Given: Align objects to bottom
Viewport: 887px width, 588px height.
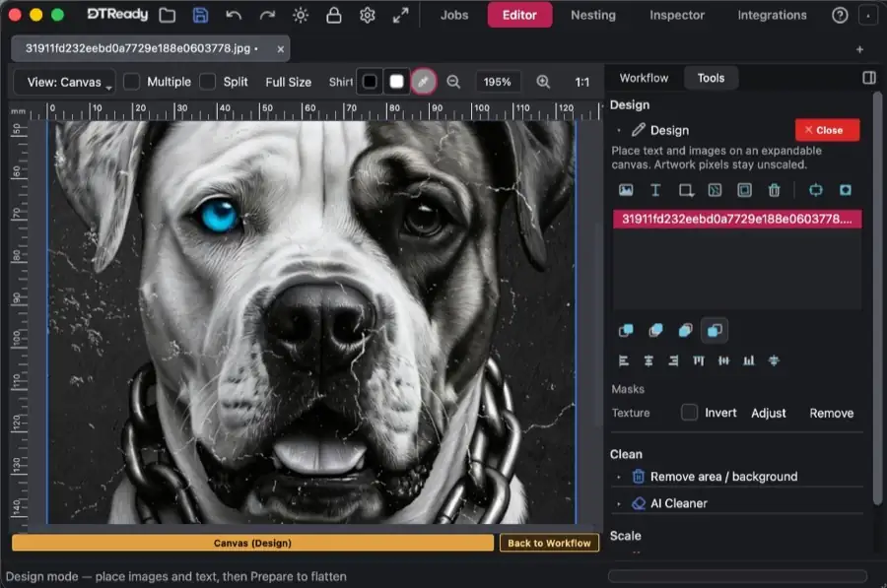Looking at the screenshot, I should click(x=748, y=360).
